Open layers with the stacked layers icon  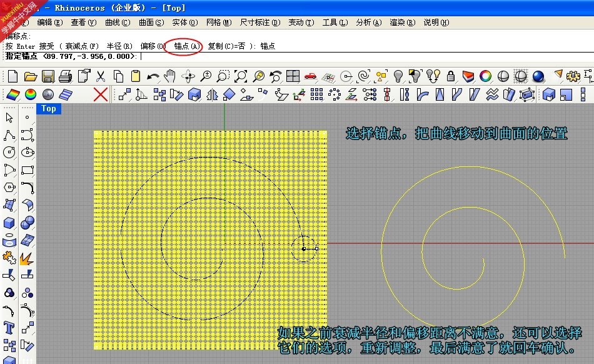468,76
